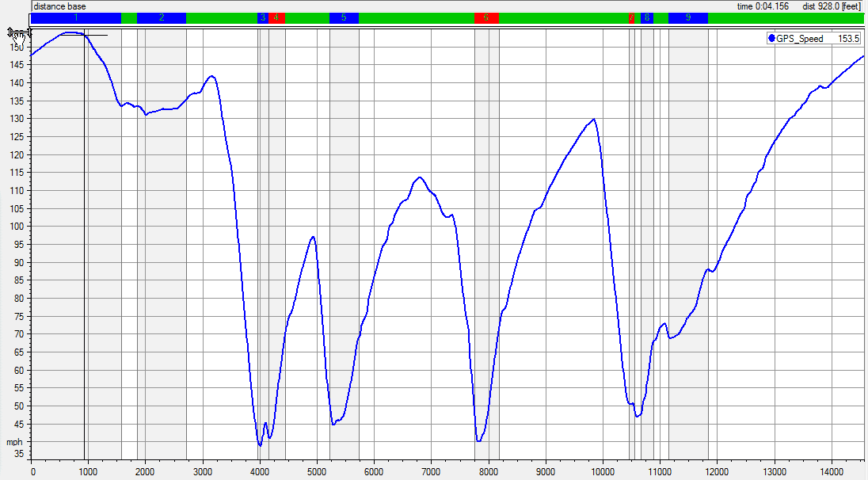Click the 10000 tick label on the distance axis
The height and width of the screenshot is (480, 868).
(603, 472)
